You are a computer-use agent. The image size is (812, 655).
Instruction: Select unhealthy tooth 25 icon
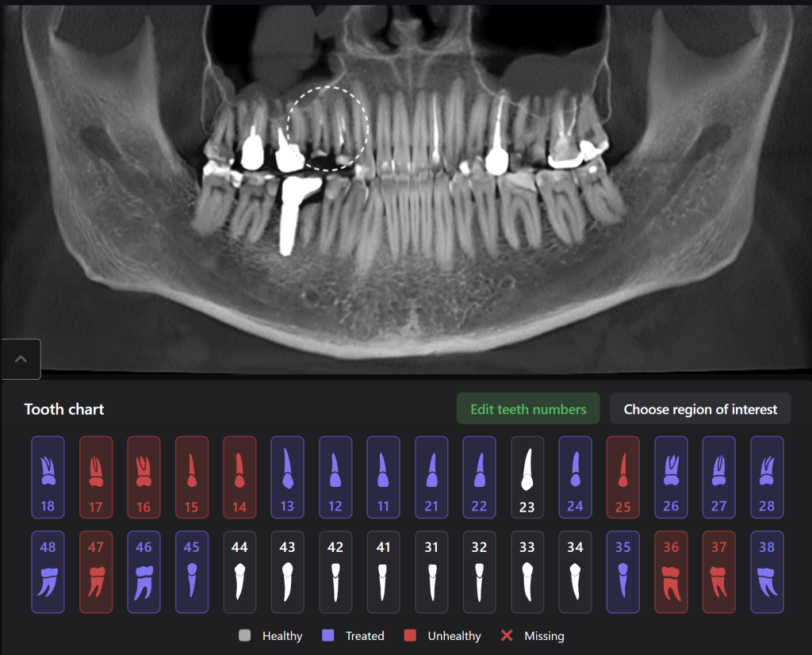(x=622, y=477)
